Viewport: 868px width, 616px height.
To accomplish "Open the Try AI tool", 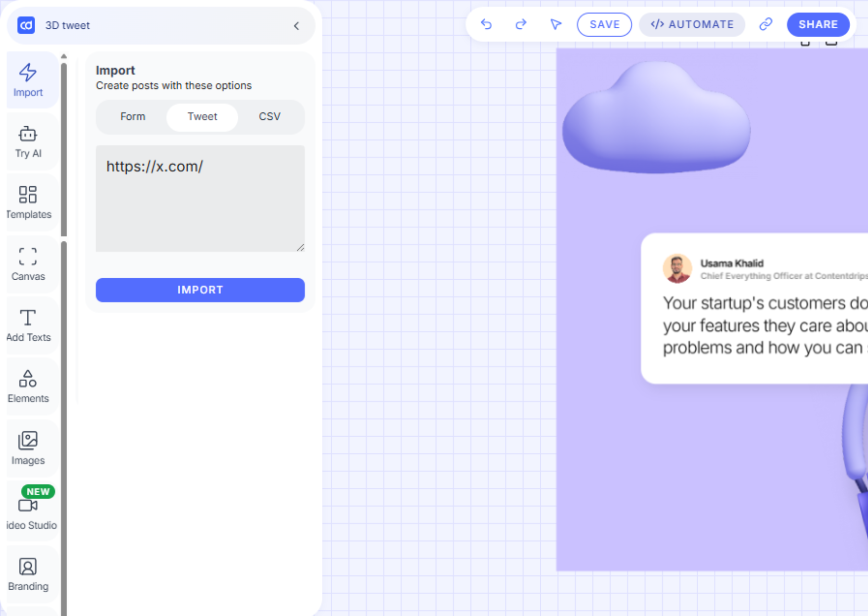I will pos(28,142).
